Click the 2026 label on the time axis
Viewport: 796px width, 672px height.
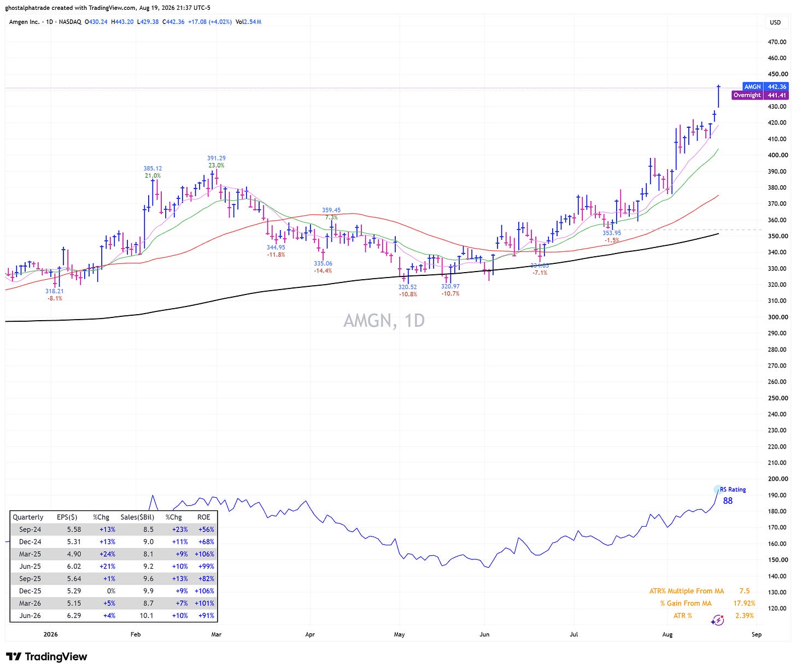50,634
